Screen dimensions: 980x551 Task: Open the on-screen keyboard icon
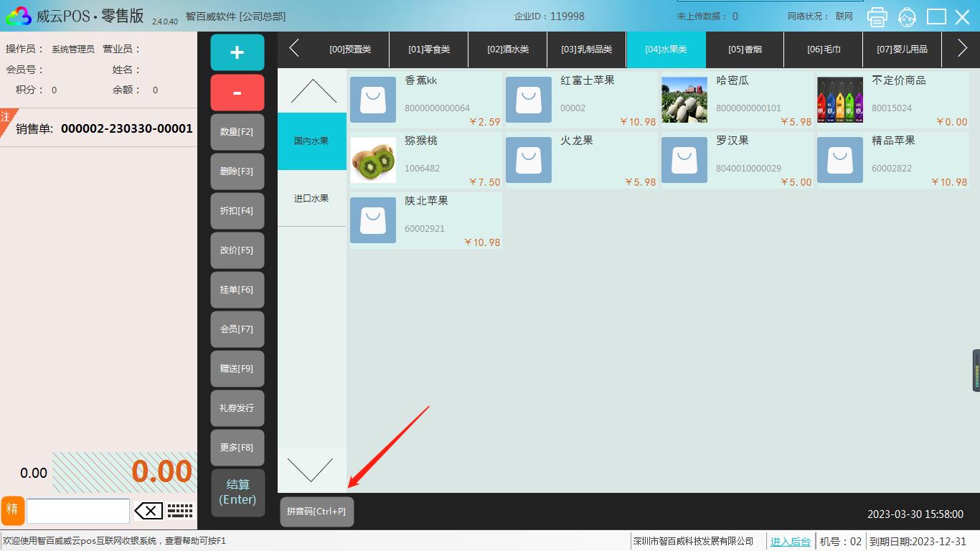(x=180, y=511)
